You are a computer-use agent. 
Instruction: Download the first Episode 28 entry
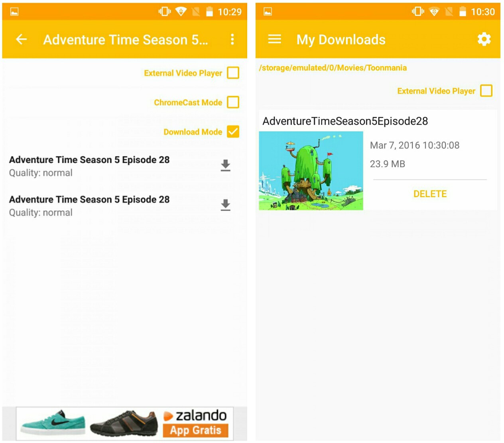click(226, 165)
